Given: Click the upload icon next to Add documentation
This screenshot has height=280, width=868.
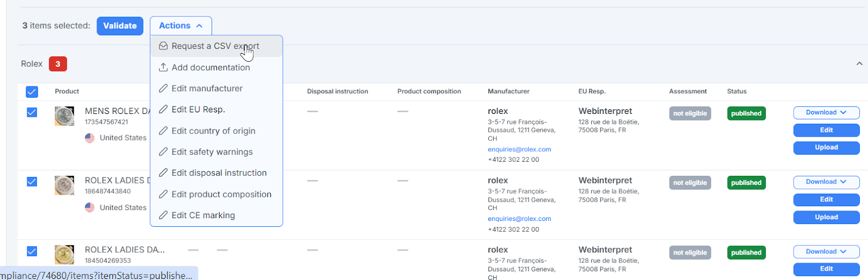Looking at the screenshot, I should click(x=163, y=67).
